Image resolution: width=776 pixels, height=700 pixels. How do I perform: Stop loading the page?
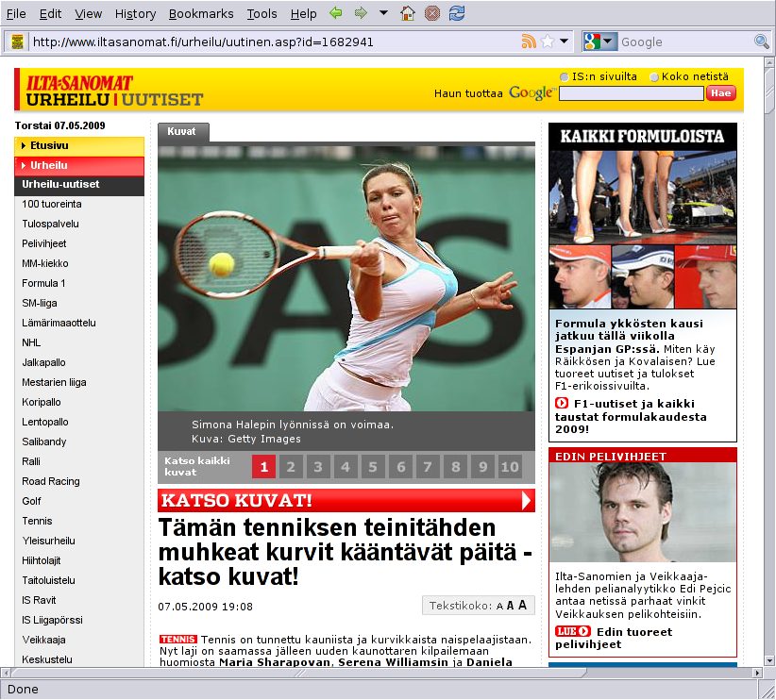point(432,13)
